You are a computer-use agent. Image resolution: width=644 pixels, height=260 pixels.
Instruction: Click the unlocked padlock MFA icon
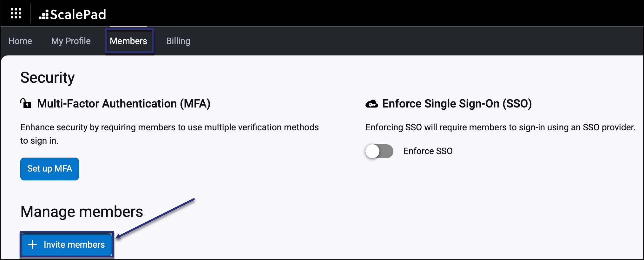[26, 103]
